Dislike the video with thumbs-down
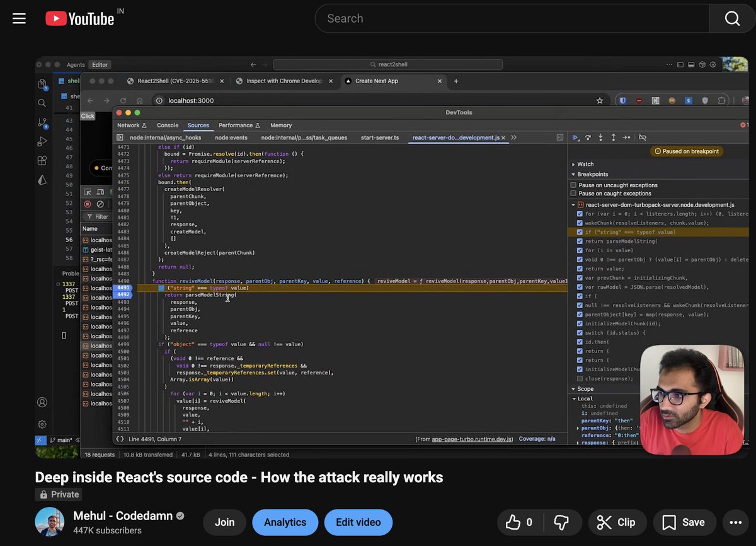This screenshot has width=756, height=546. (x=561, y=522)
